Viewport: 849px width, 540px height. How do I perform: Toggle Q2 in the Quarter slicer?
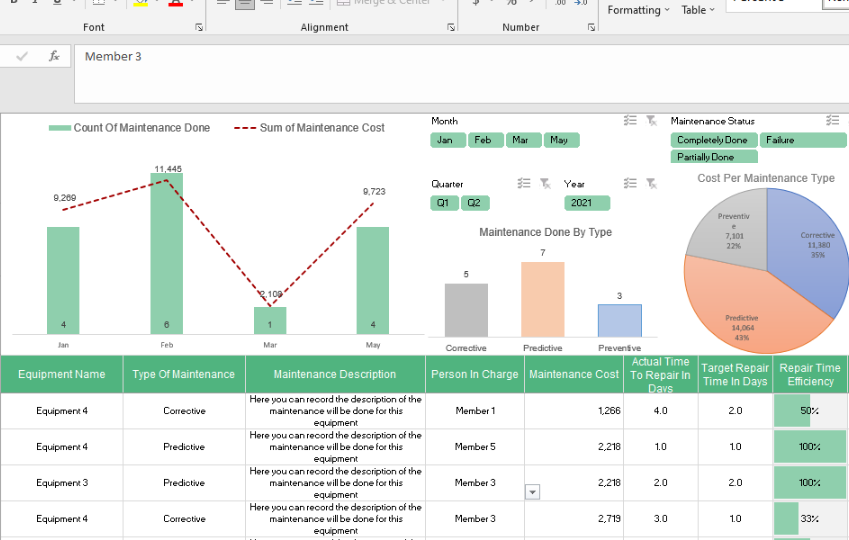tap(475, 203)
